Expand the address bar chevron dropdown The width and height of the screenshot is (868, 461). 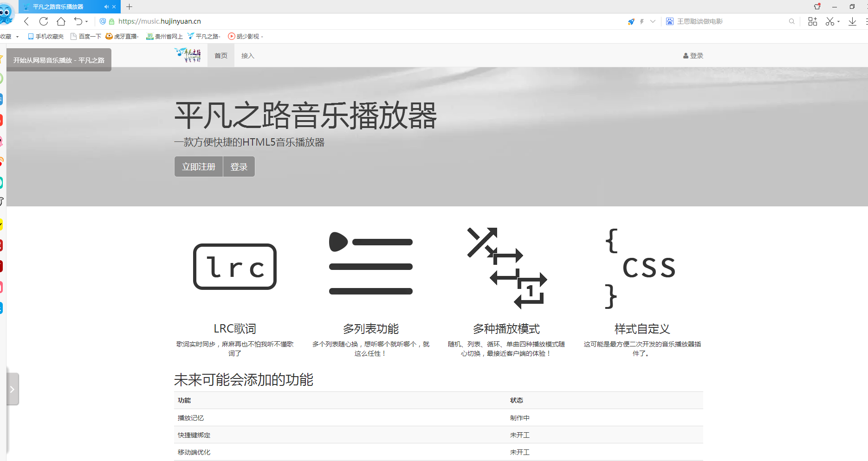tap(653, 21)
